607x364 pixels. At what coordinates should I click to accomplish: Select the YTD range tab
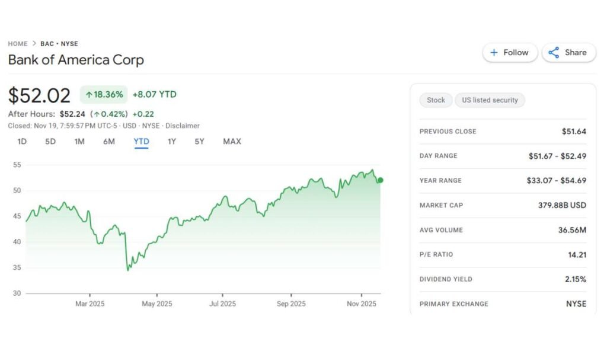[141, 142]
